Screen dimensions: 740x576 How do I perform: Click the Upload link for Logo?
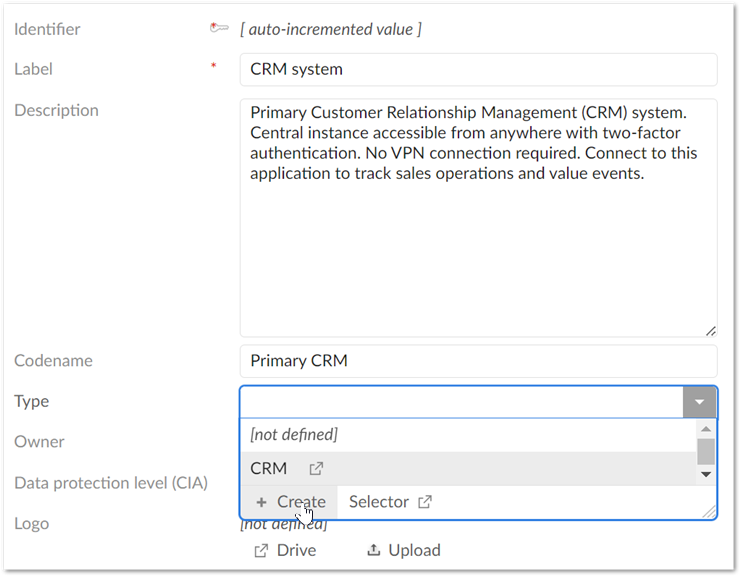(414, 550)
